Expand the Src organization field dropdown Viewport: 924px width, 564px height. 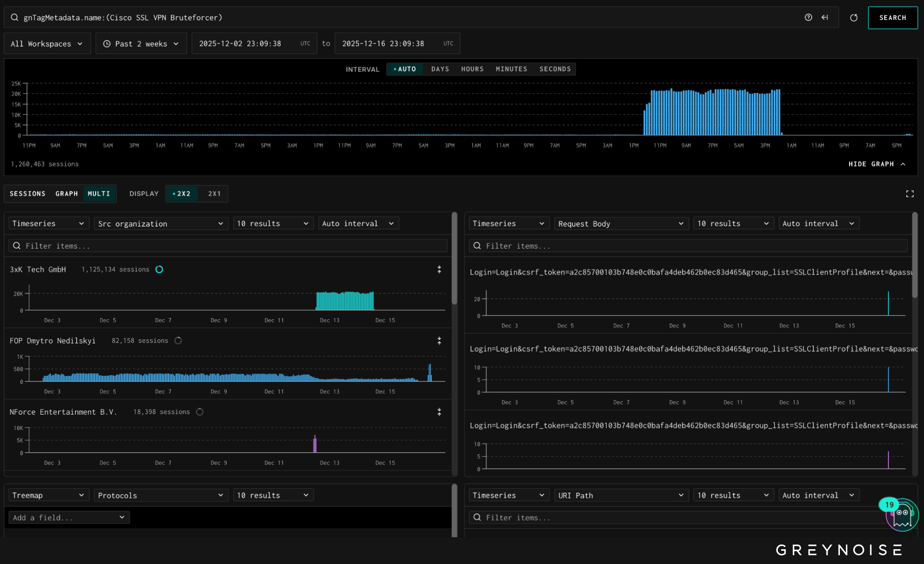(x=160, y=224)
